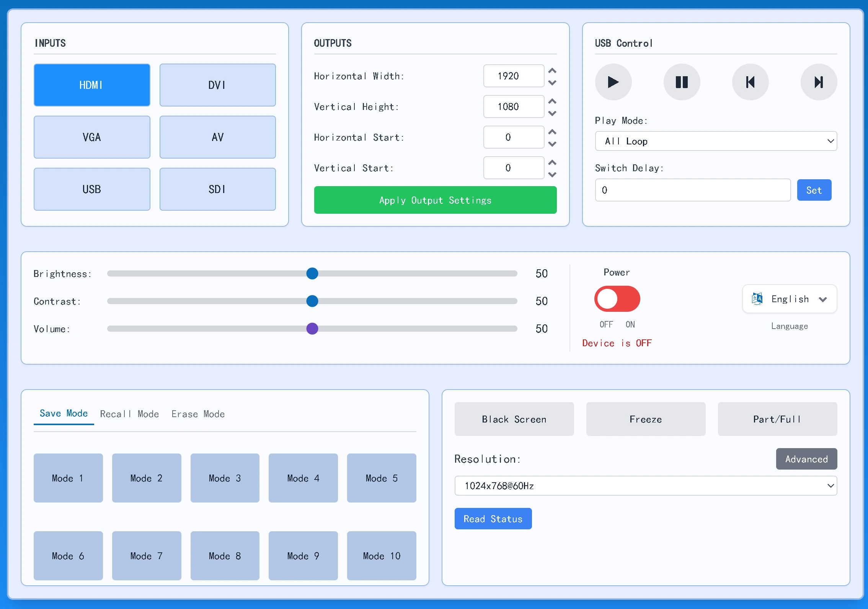Select the SDI input
The width and height of the screenshot is (868, 609).
coord(217,189)
